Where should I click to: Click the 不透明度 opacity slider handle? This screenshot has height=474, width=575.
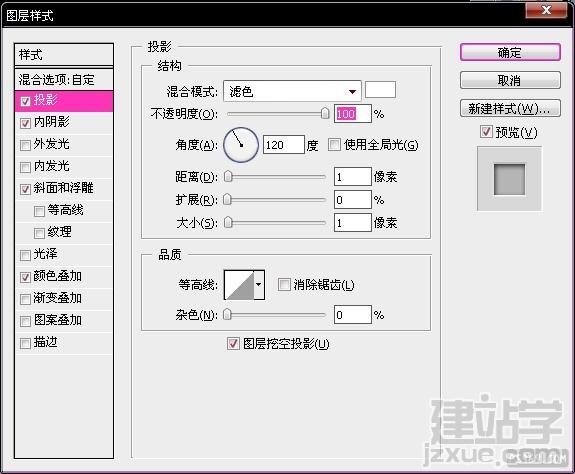coord(325,113)
